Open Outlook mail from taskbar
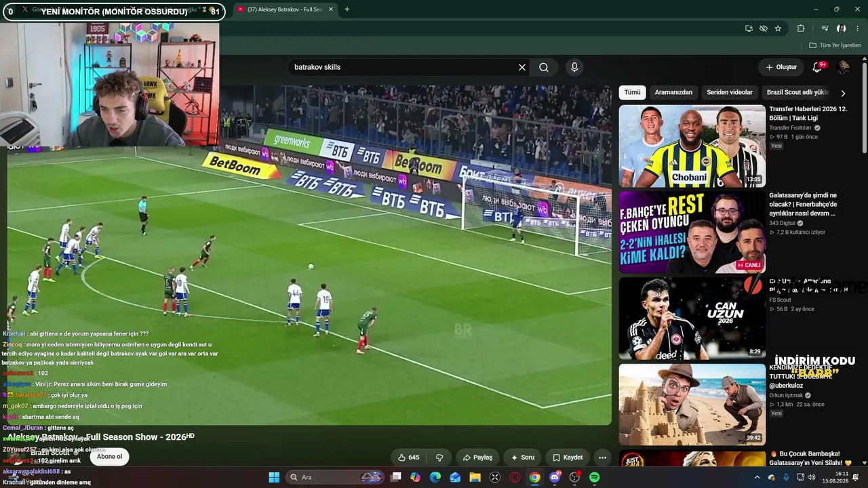This screenshot has height=488, width=868. [x=455, y=477]
